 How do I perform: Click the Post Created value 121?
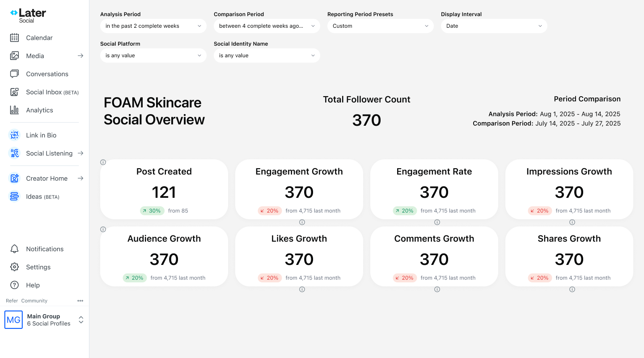tap(164, 192)
